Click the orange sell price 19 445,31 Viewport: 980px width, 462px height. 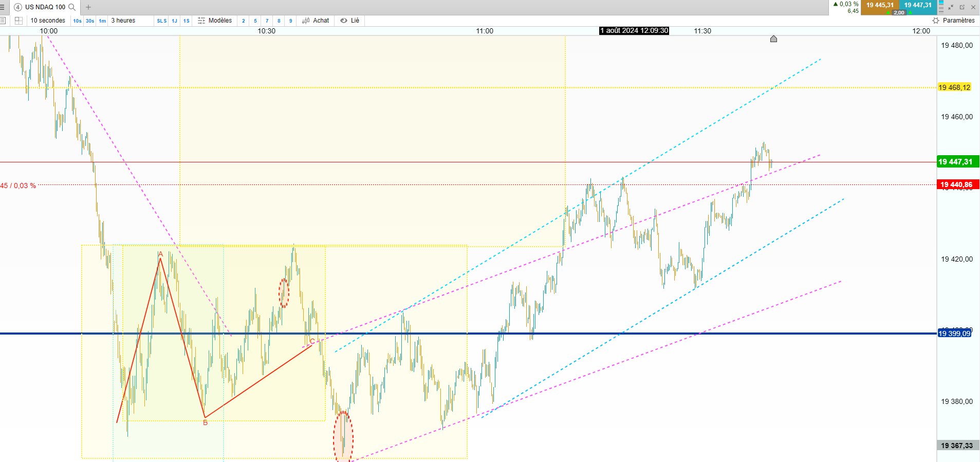coord(880,5)
